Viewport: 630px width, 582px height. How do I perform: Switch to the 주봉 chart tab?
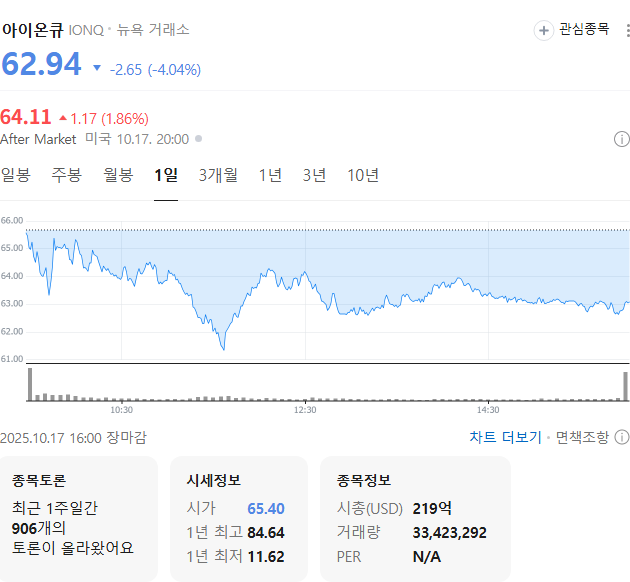point(67,175)
